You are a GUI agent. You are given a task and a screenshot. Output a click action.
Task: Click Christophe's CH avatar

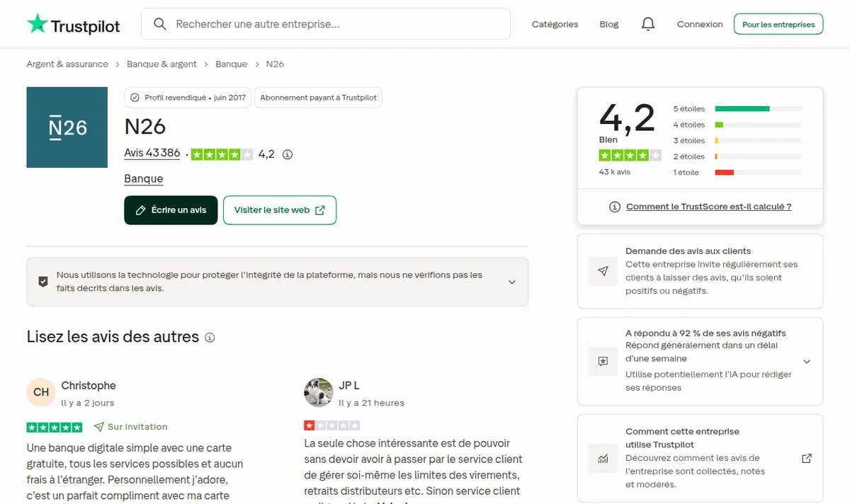pos(41,392)
